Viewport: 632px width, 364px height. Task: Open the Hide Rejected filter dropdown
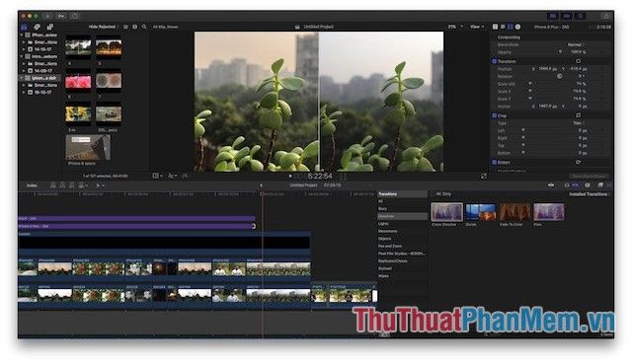[103, 27]
